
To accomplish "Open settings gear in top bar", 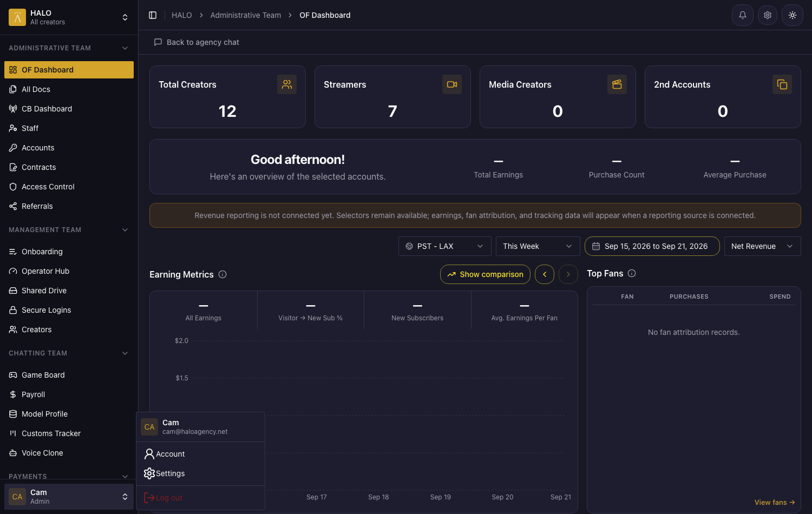I will pos(768,15).
